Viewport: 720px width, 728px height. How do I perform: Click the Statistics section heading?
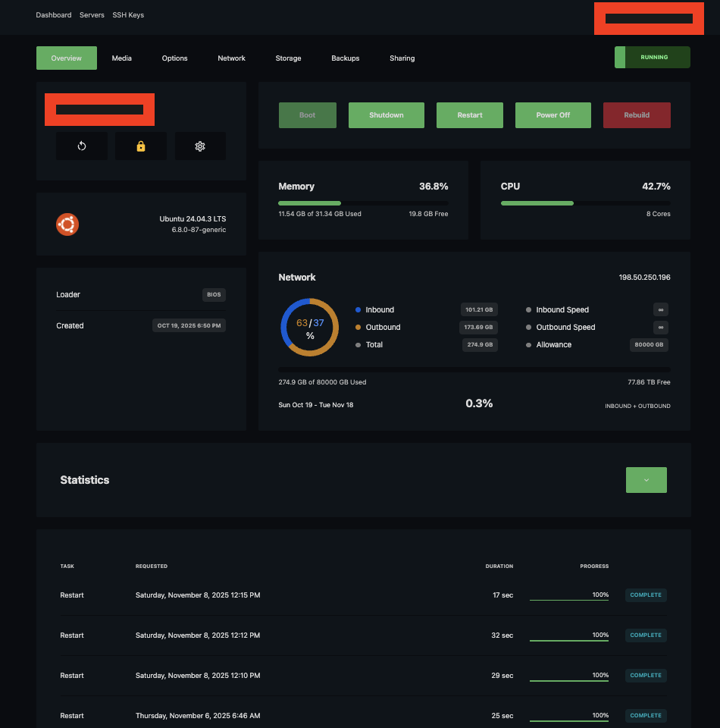coord(84,480)
